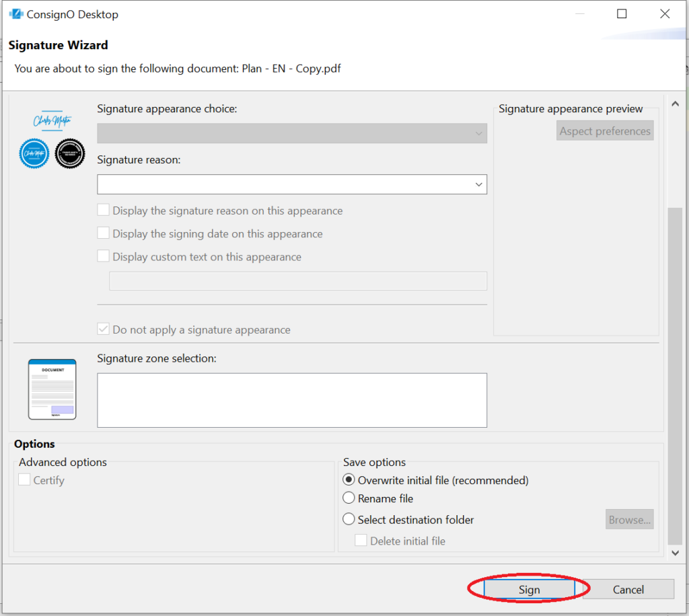Select the black circular seal appearance icon
The width and height of the screenshot is (689, 616).
(x=69, y=154)
